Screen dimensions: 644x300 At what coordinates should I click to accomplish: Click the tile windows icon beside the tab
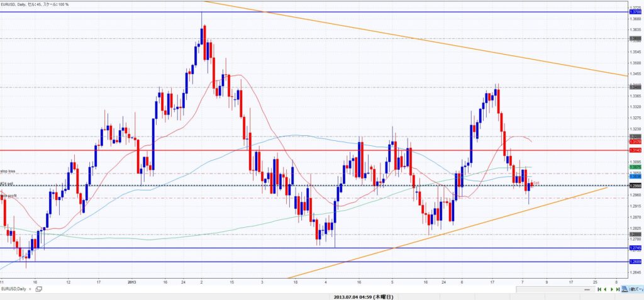[x=38, y=289]
